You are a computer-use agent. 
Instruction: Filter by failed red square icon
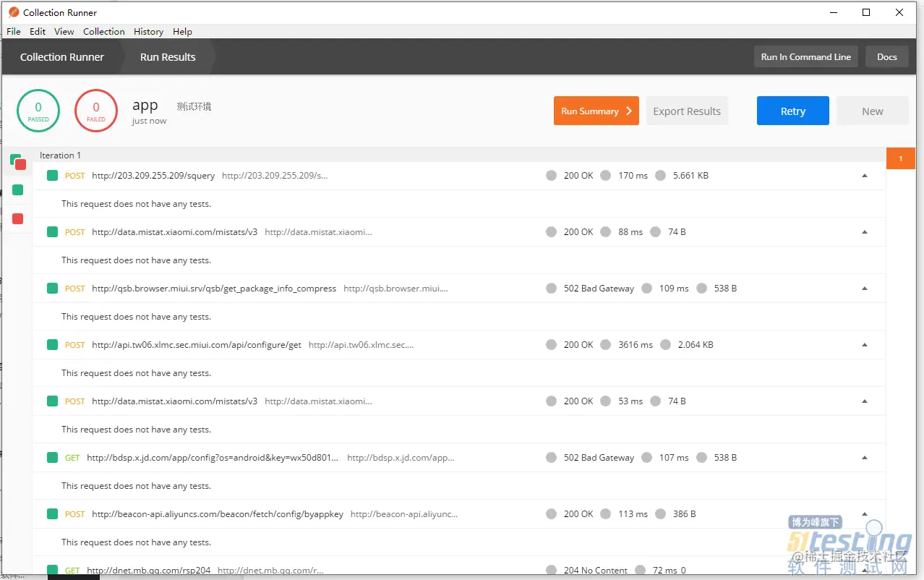(x=18, y=218)
